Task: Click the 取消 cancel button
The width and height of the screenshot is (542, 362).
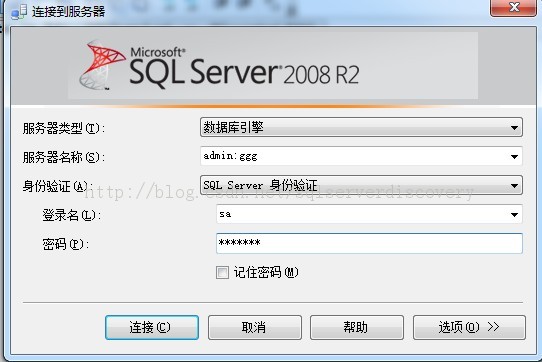Action: pyautogui.click(x=255, y=327)
